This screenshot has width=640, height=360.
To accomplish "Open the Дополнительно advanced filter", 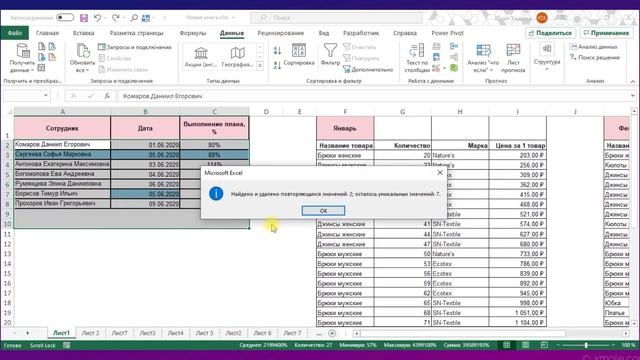I will (x=368, y=69).
